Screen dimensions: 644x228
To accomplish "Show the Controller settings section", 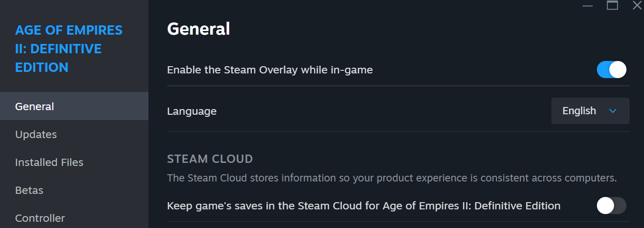I will tap(40, 218).
